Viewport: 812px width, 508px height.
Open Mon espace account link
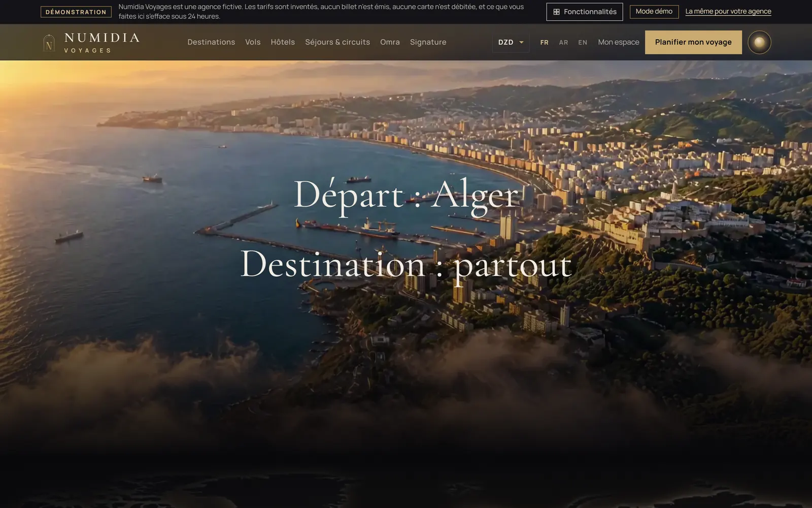tap(619, 42)
